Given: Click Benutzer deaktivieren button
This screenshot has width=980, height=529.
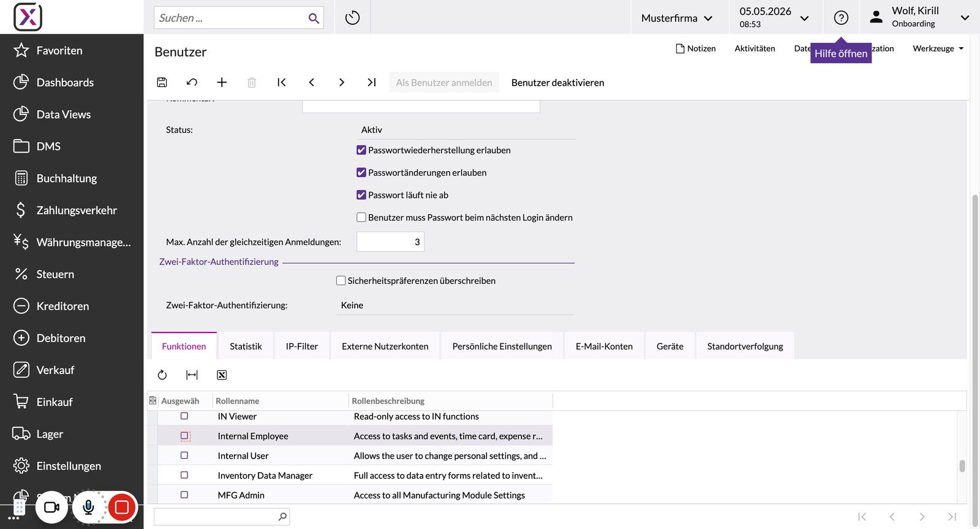Looking at the screenshot, I should pos(558,83).
